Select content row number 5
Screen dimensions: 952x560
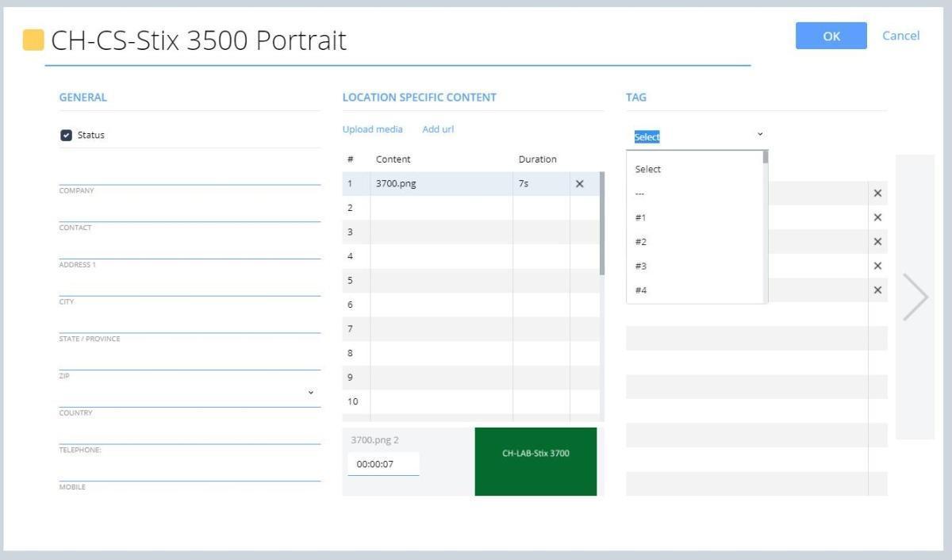click(471, 281)
